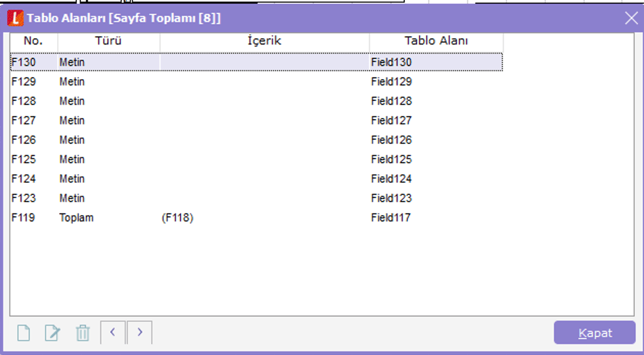Click the Field125 cell
Screen dimensions: 644x355
[392, 159]
